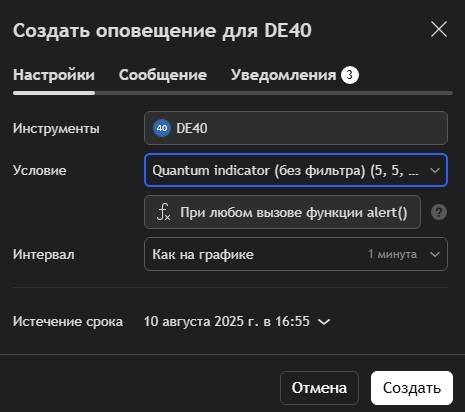Click the Отмена button
The width and height of the screenshot is (465, 412).
[319, 388]
